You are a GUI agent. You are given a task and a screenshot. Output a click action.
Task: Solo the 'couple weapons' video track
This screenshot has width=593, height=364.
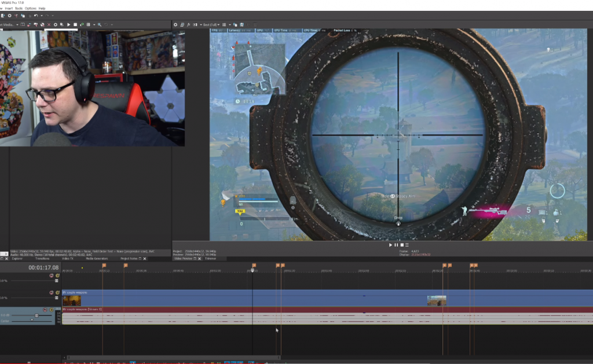coord(57,293)
